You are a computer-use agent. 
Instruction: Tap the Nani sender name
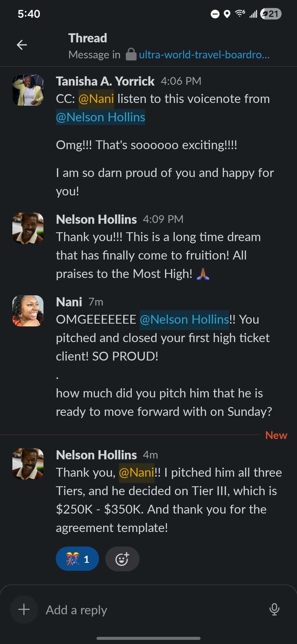[x=69, y=302]
